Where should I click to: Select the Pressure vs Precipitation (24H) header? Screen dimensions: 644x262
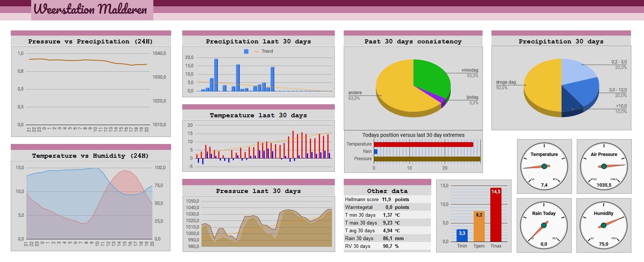[91, 41]
